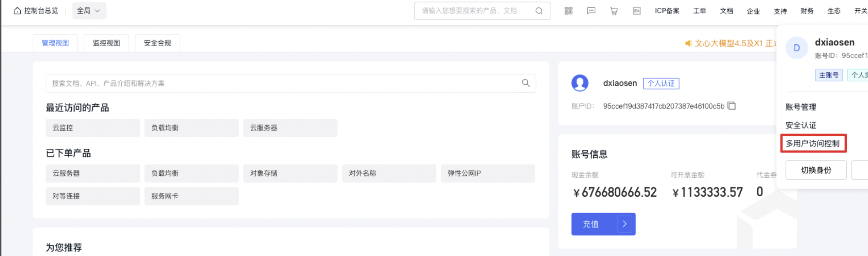Open the 工单 menu item

point(699,11)
